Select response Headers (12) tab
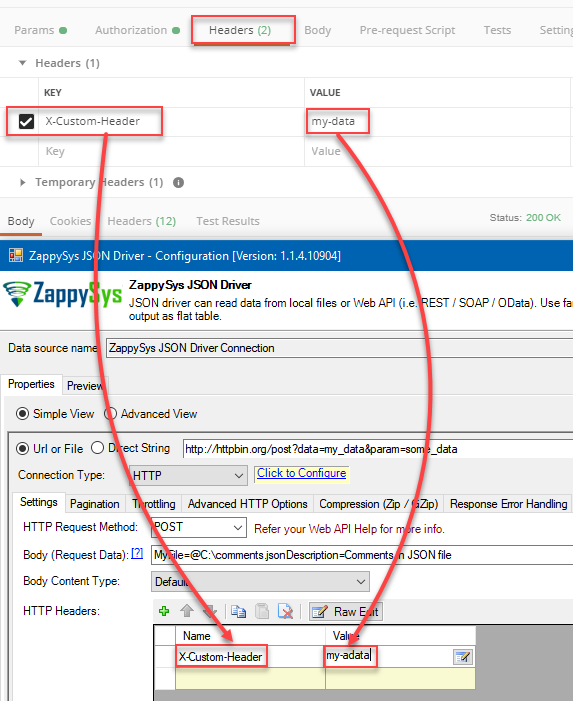This screenshot has width=573, height=701. [142, 221]
